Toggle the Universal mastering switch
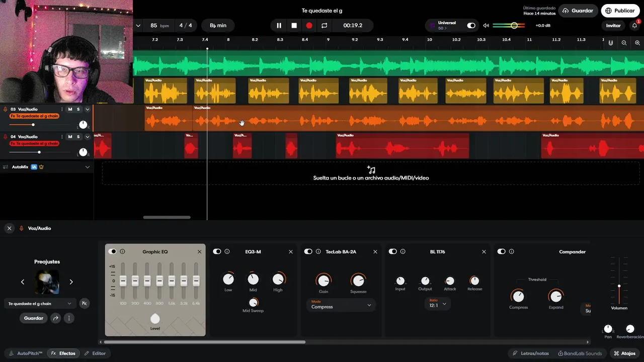Image resolution: width=644 pixels, height=362 pixels. tap(471, 26)
